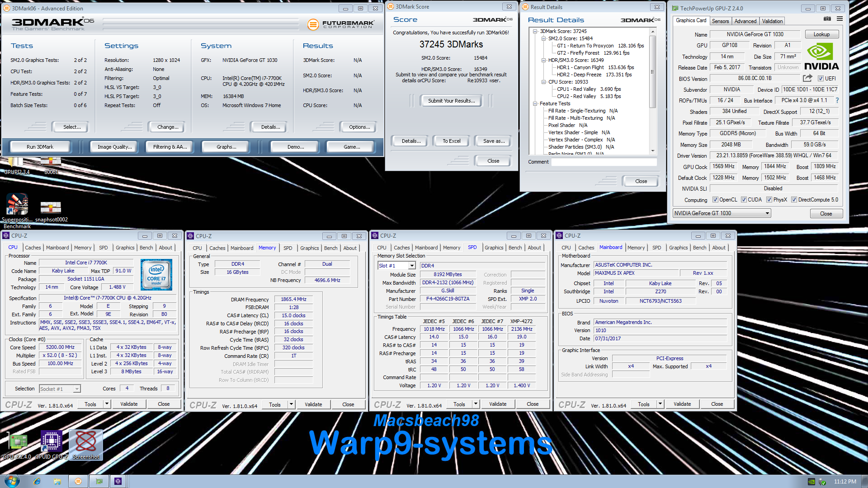Click the GPU-Z screenshot camera icon
The height and width of the screenshot is (488, 868).
point(827,19)
